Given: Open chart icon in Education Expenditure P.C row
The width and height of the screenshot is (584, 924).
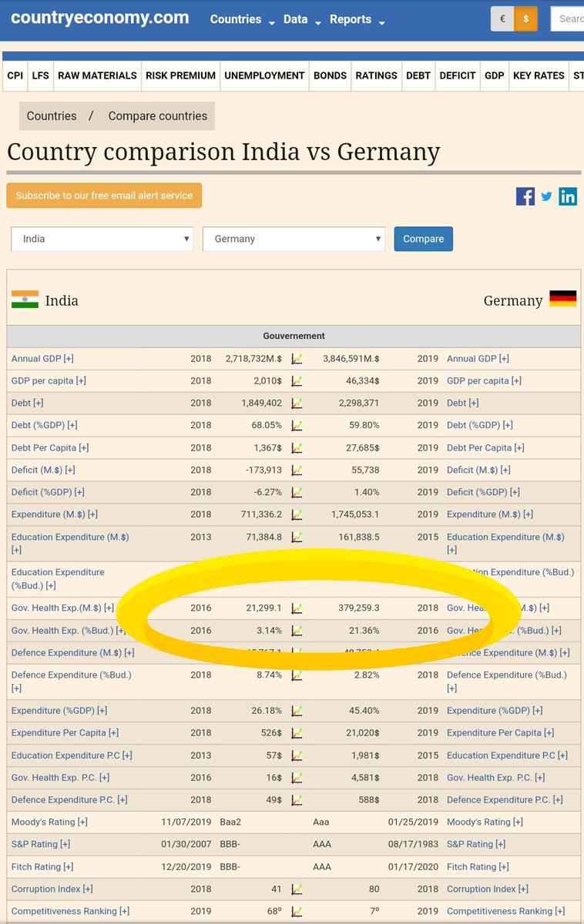Looking at the screenshot, I should [x=297, y=755].
